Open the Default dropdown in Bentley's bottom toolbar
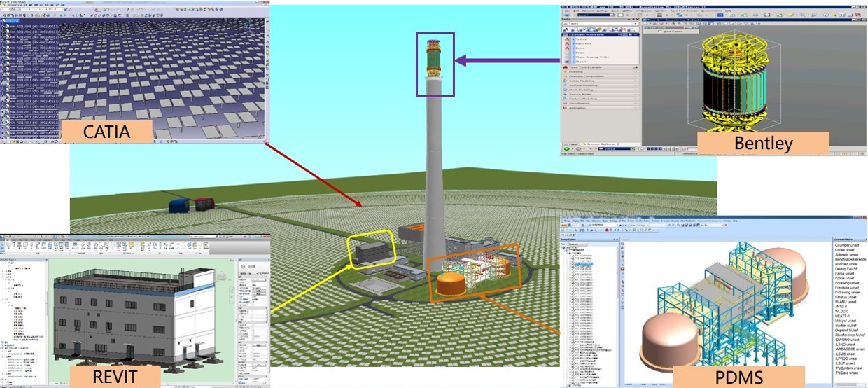The image size is (868, 388). click(x=616, y=148)
